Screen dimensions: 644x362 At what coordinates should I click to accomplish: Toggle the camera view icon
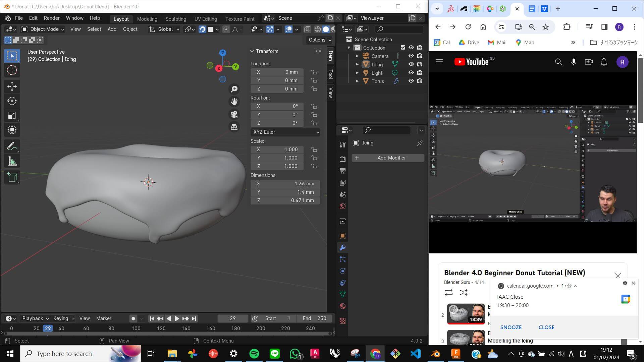coord(234,114)
